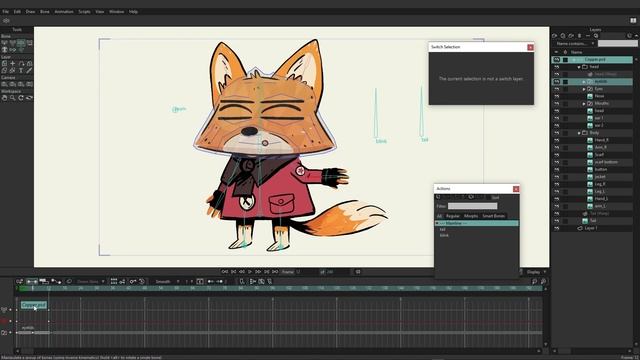
Task: Click step forward one frame button
Action: (258, 272)
